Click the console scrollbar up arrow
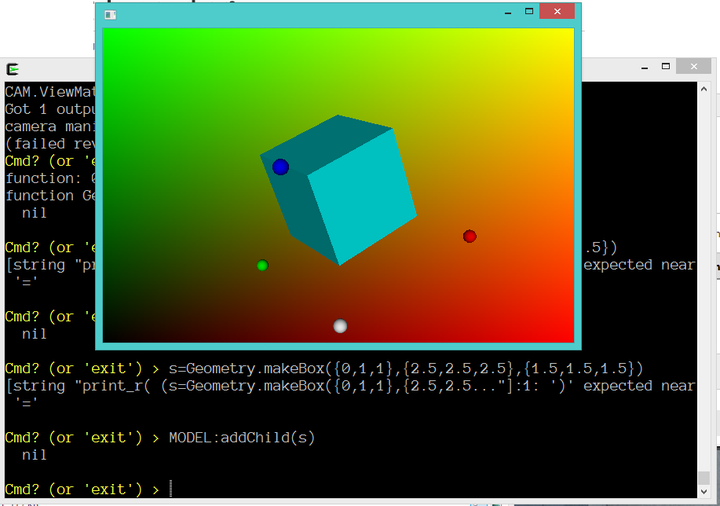The image size is (720, 506). tap(704, 88)
